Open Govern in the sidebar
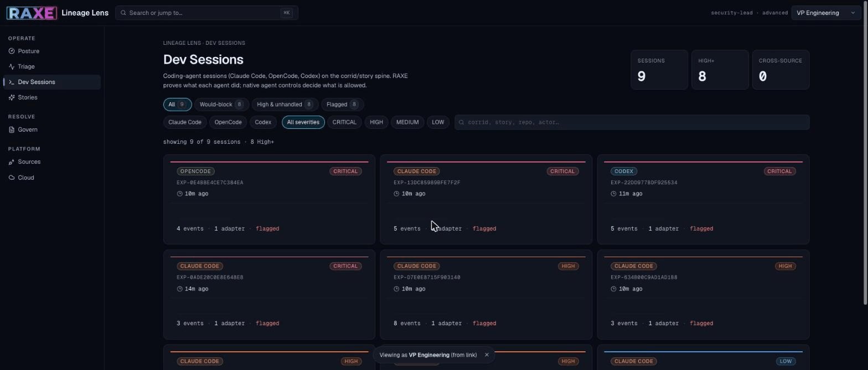868x370 pixels. coord(52,129)
